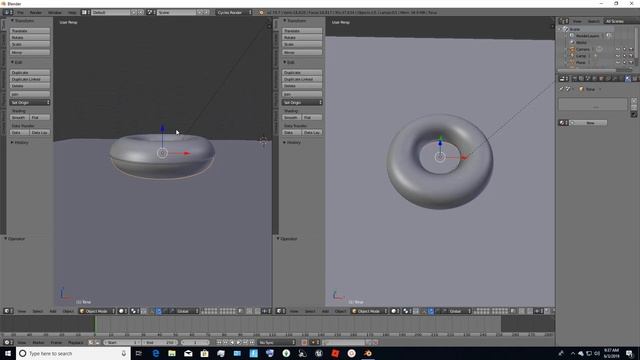Click the right viewport's editor type icon
This screenshot has height=360, width=640.
click(281, 311)
